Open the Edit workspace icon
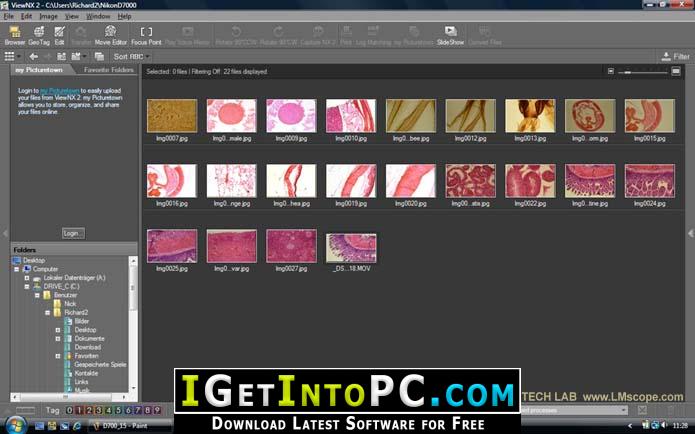 pos(59,35)
